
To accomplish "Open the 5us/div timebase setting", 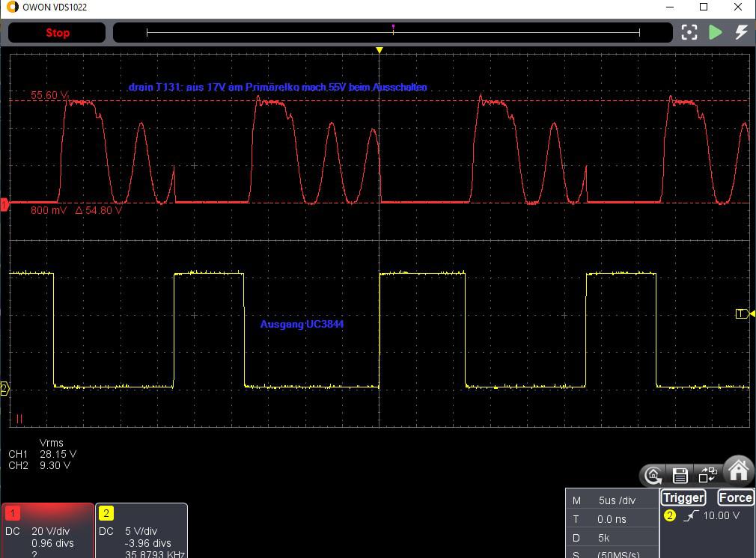I will tap(617, 500).
